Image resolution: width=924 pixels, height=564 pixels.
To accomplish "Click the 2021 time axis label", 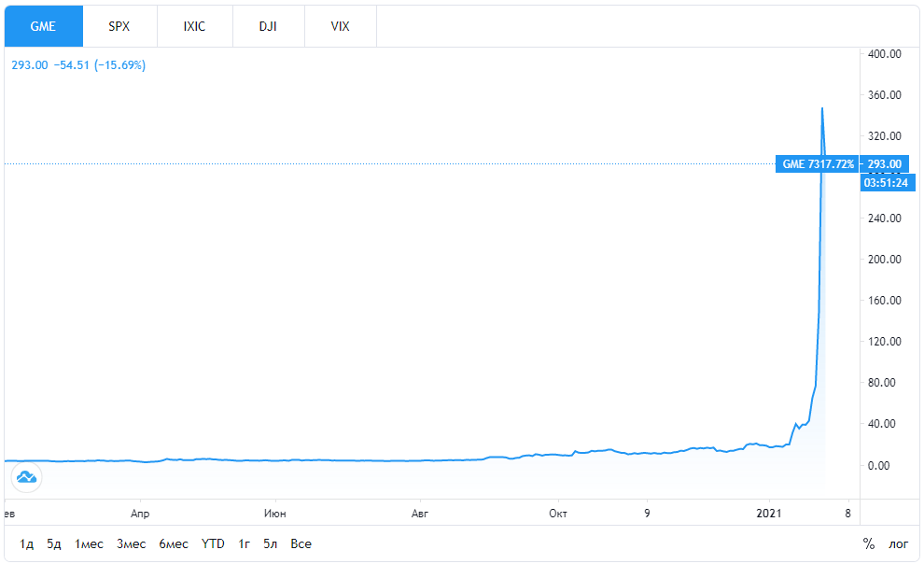I will pyautogui.click(x=769, y=514).
